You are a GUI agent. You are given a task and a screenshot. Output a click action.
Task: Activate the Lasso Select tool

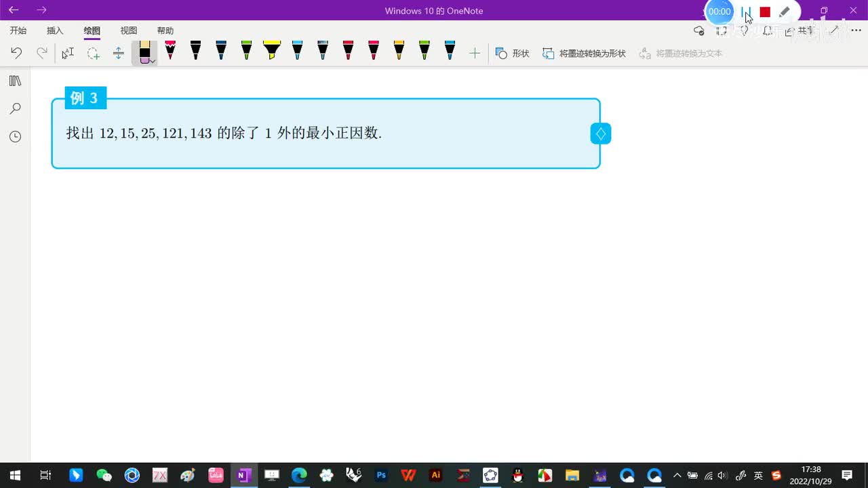[93, 53]
